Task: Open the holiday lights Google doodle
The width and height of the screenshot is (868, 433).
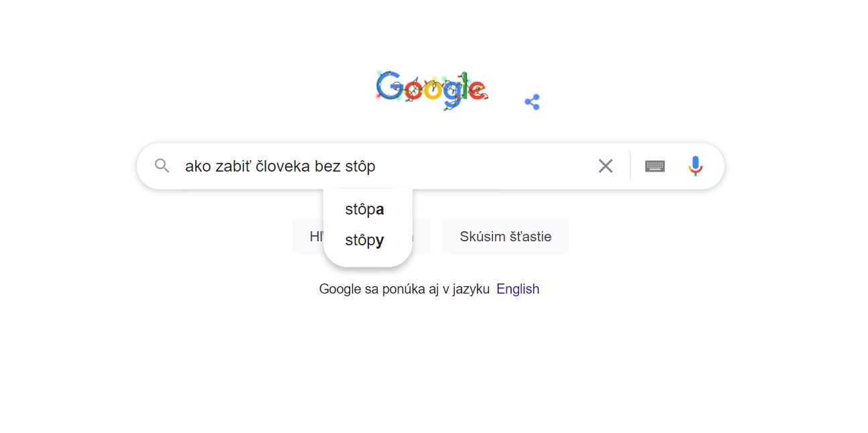Action: pyautogui.click(x=431, y=90)
